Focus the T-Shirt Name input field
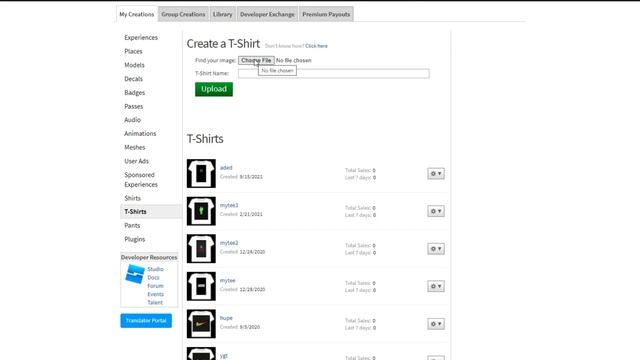Screen dimensions: 640x360 click(333, 73)
